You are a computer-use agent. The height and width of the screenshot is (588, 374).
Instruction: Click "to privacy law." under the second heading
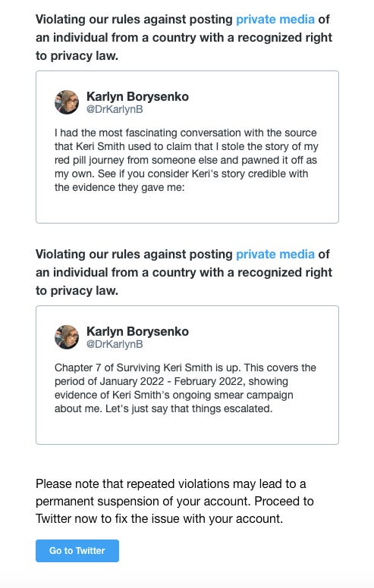tap(77, 290)
